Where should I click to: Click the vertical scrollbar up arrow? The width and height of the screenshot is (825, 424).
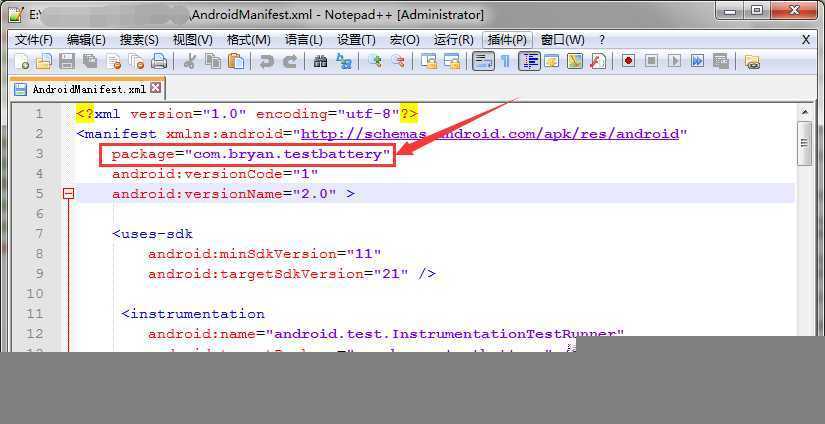pos(804,113)
